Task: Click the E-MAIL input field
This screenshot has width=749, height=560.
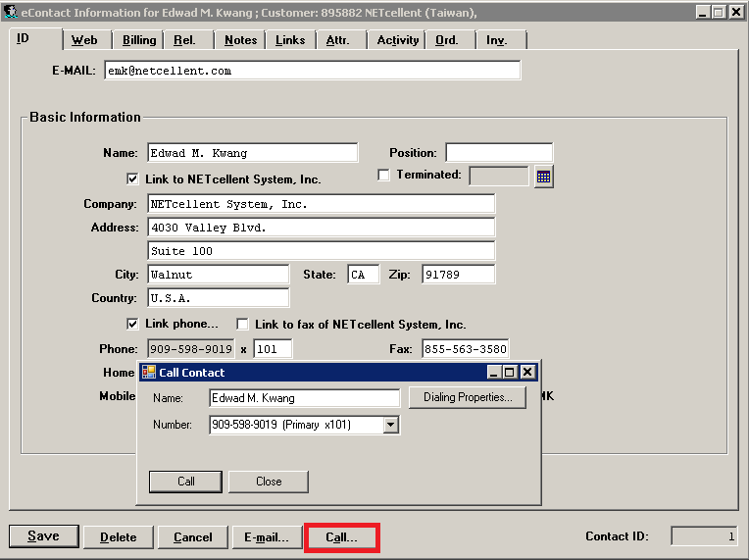Action: (x=313, y=71)
